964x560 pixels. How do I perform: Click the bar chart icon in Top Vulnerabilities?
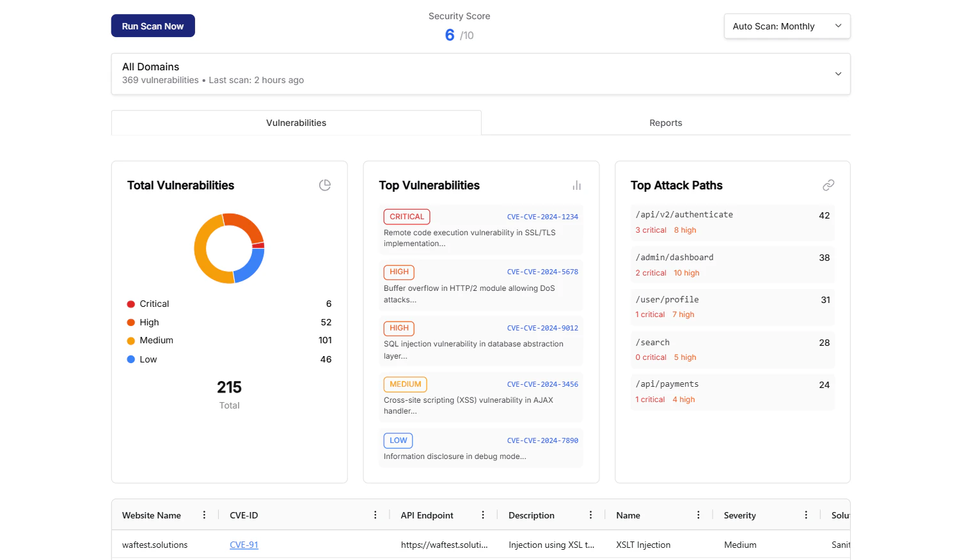[x=577, y=185]
